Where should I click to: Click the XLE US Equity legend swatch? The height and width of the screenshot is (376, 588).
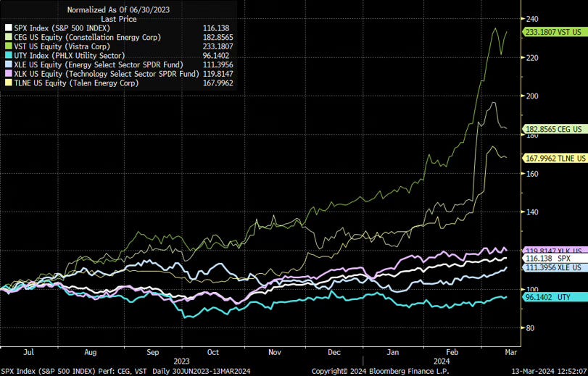[8, 65]
